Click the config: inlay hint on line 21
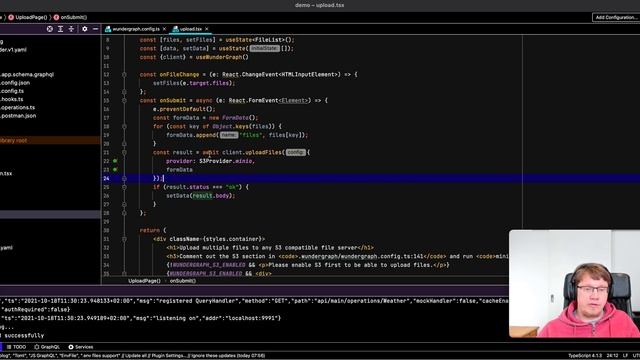This screenshot has height=360, width=640. (x=296, y=152)
